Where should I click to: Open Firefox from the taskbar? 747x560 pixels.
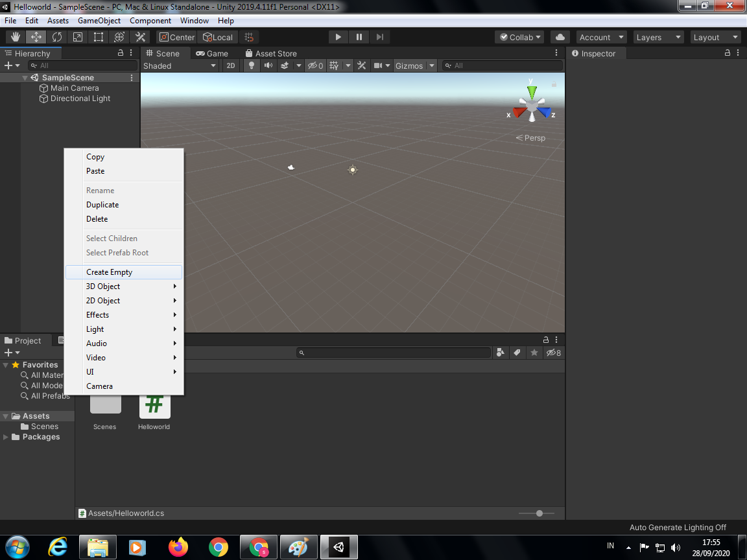[178, 546]
